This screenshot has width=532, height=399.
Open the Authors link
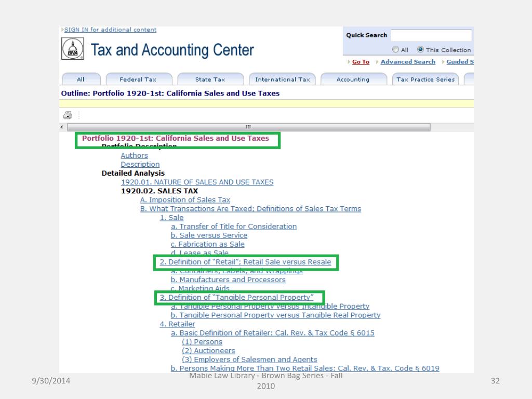click(x=135, y=155)
